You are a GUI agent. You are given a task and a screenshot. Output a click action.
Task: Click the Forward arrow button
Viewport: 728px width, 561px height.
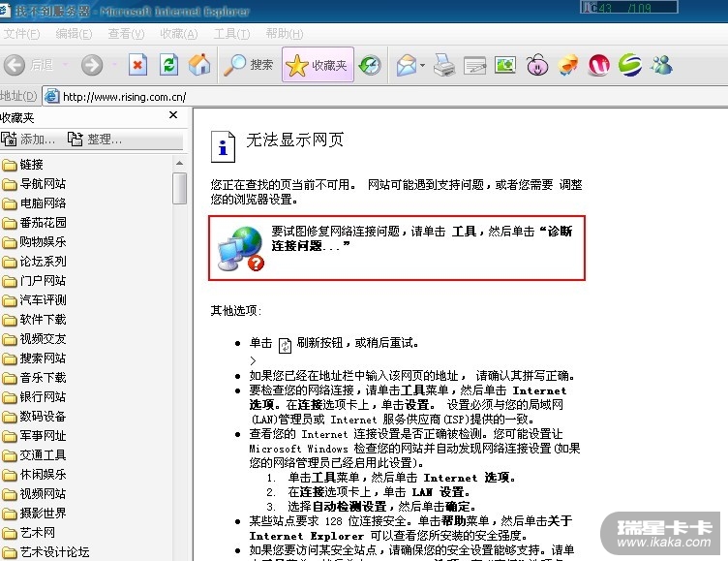pyautogui.click(x=91, y=65)
